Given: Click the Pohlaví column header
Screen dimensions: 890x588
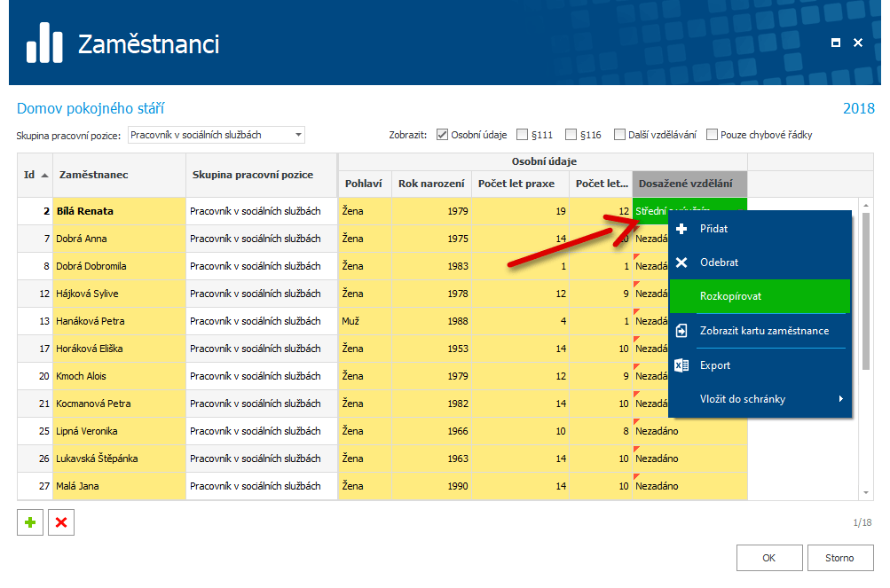Looking at the screenshot, I should [x=365, y=184].
